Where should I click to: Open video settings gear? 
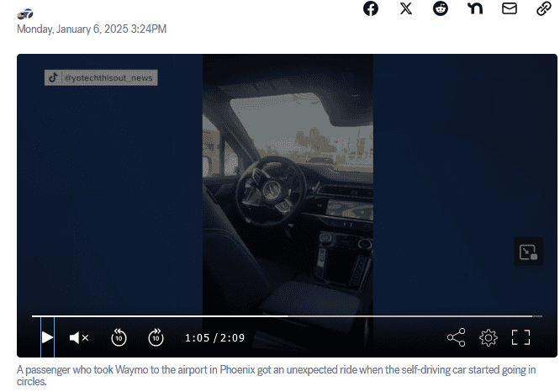489,337
